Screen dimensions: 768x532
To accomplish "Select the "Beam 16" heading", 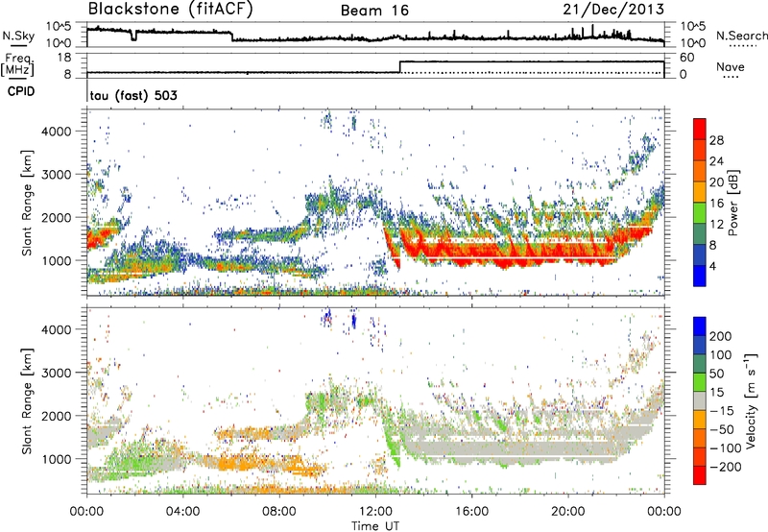I will tap(374, 11).
